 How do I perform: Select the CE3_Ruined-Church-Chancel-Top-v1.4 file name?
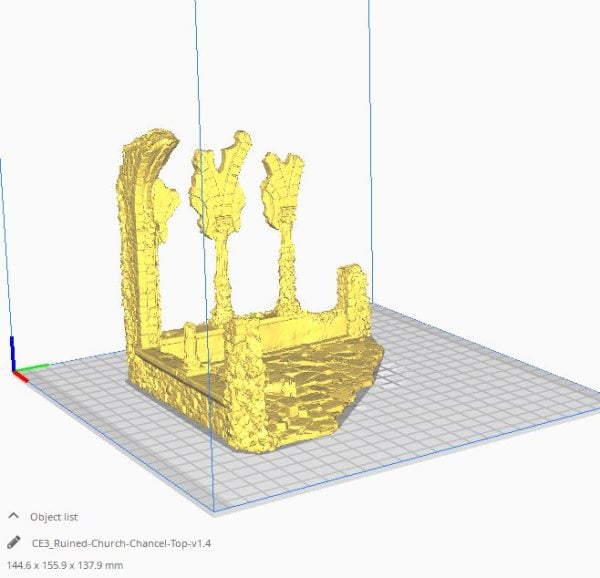pos(122,543)
